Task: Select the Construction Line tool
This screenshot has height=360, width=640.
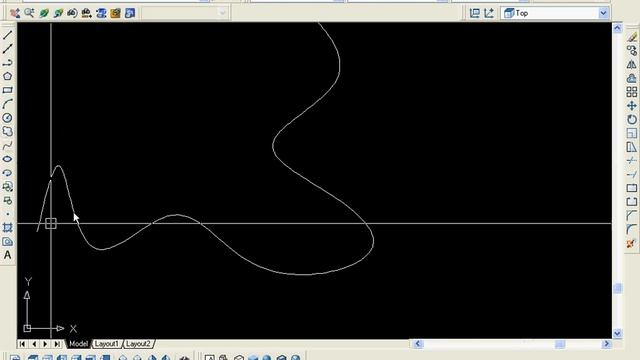Action: (x=7, y=49)
